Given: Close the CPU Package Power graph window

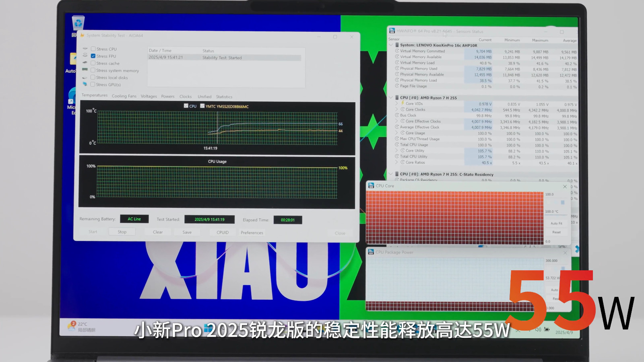Looking at the screenshot, I should 565,253.
